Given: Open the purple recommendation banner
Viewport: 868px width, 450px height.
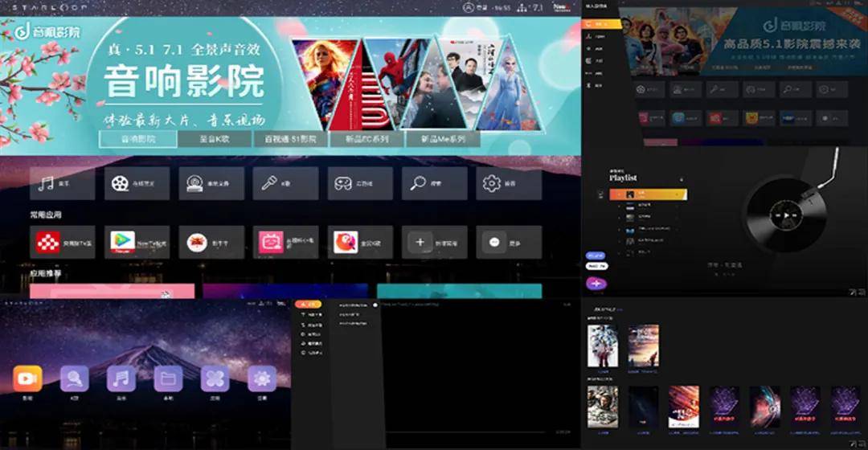Looking at the screenshot, I should (285, 291).
